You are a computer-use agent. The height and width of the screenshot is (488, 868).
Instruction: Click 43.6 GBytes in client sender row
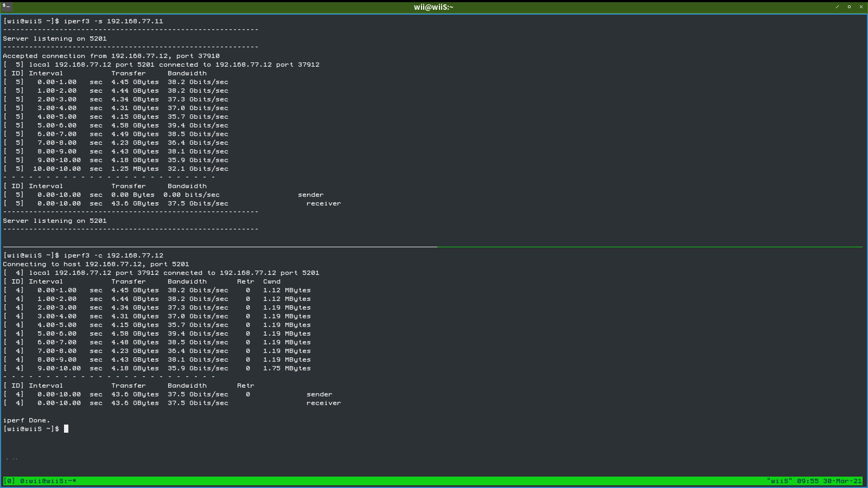click(x=135, y=394)
